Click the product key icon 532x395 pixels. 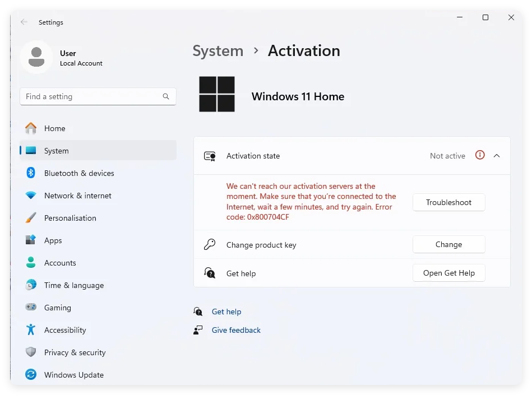tap(210, 244)
